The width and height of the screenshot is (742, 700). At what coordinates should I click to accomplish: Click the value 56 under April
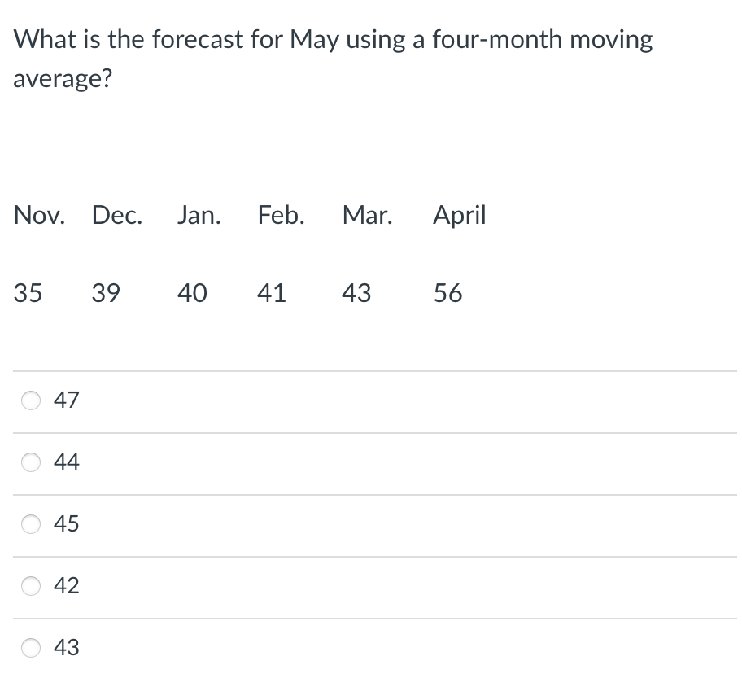[x=447, y=293]
